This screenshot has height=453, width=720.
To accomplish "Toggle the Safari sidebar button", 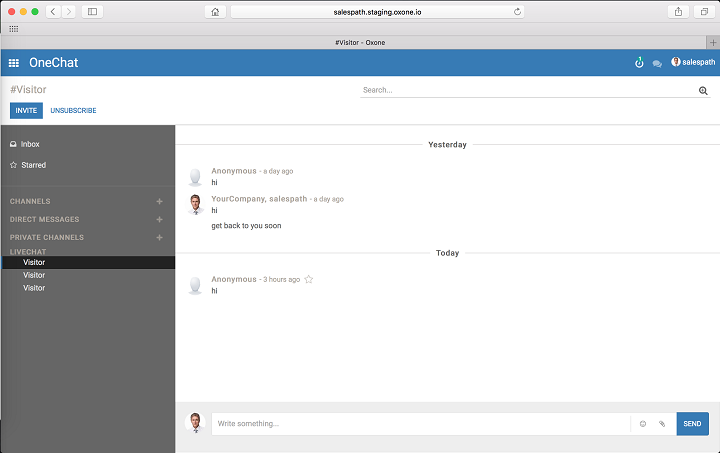I will 92,12.
